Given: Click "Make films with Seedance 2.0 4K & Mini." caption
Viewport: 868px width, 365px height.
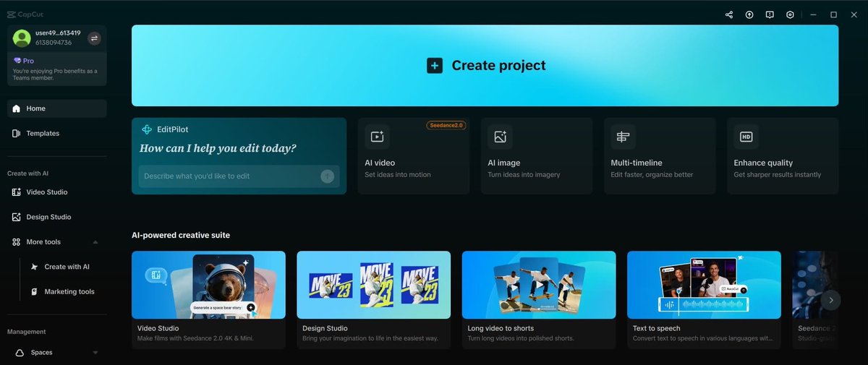Looking at the screenshot, I should pyautogui.click(x=195, y=338).
